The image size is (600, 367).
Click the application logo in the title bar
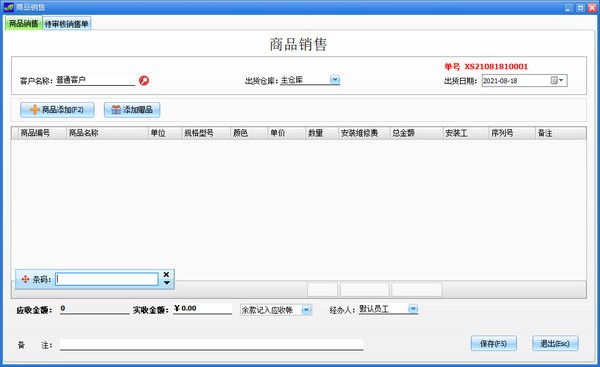pos(8,7)
